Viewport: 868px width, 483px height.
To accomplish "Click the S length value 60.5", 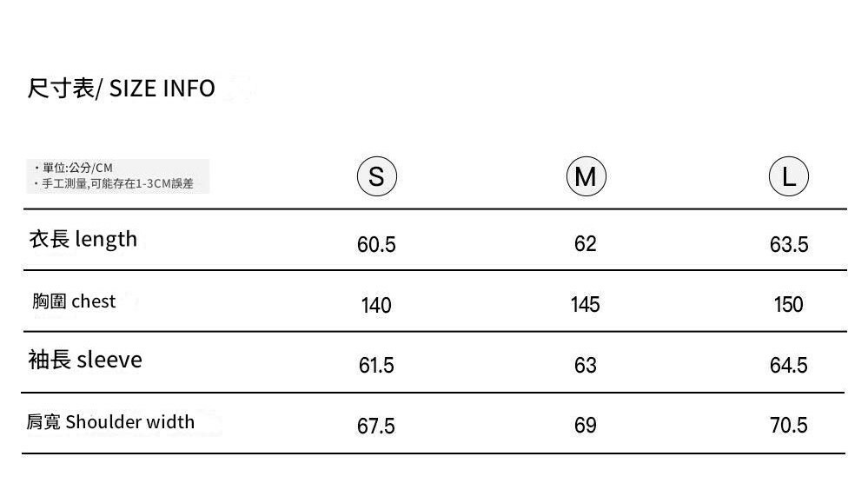I will 376,245.
